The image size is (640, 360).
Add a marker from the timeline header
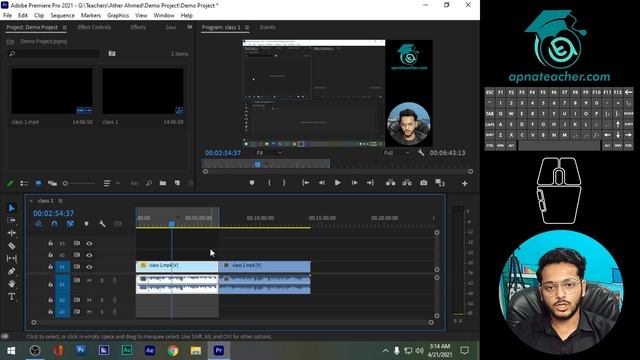pyautogui.click(x=86, y=224)
